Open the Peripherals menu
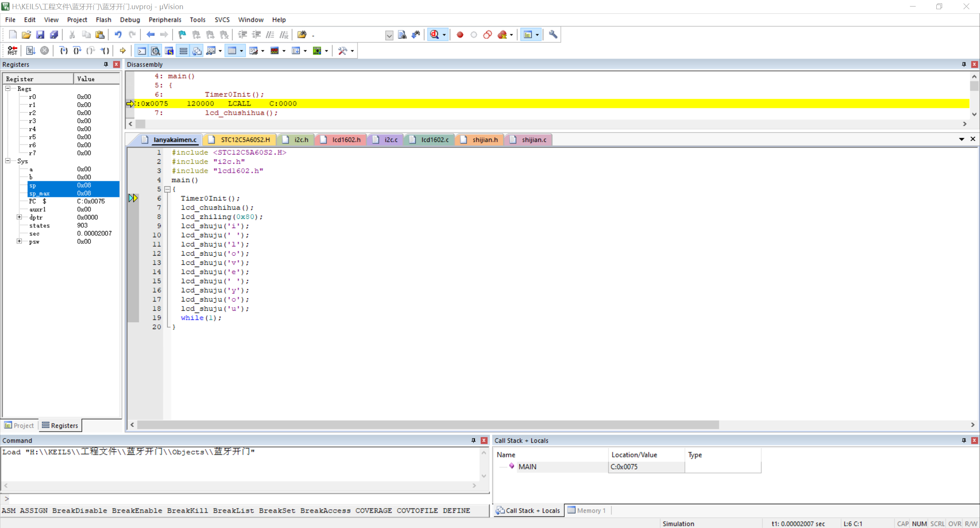Screen dimensions: 980x528 point(165,20)
